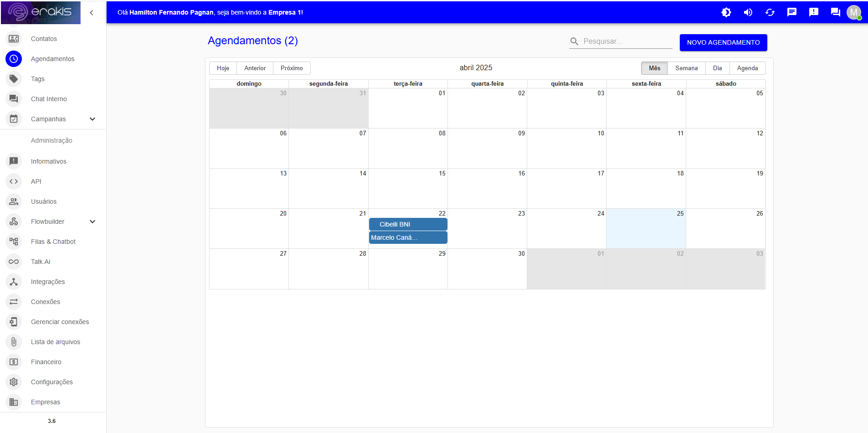Expand the Flowbuilder submenu
This screenshot has height=433, width=868.
click(92, 222)
